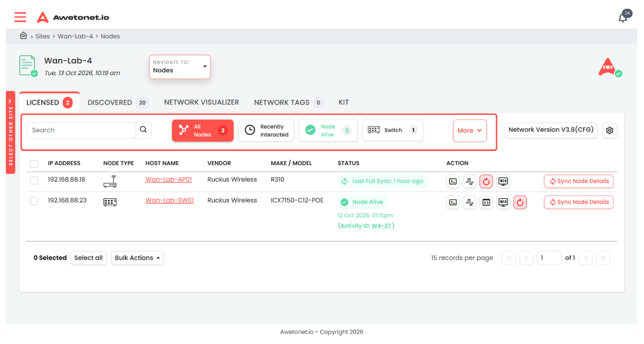Switch to the Licensed tab
The image size is (644, 344).
click(x=49, y=103)
